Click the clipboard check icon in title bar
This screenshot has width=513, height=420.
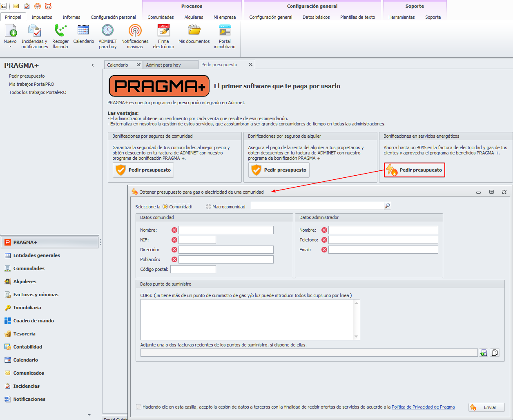[27, 6]
